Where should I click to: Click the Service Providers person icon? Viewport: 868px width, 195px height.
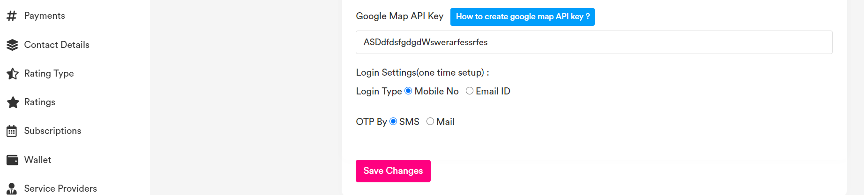click(x=12, y=189)
